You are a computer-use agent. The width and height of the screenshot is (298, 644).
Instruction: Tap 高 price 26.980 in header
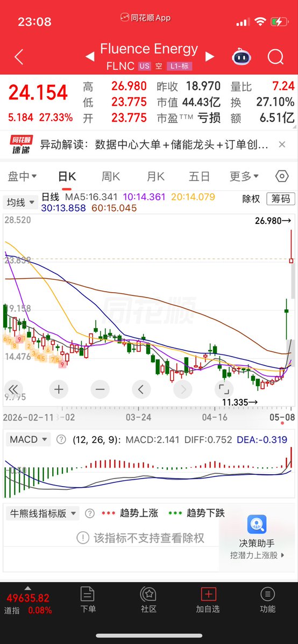click(129, 86)
